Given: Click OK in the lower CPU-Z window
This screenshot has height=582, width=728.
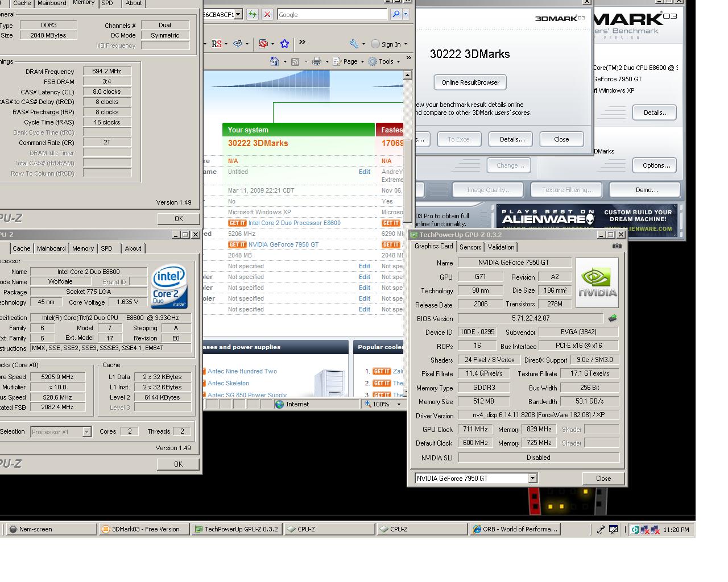Looking at the screenshot, I should point(179,464).
